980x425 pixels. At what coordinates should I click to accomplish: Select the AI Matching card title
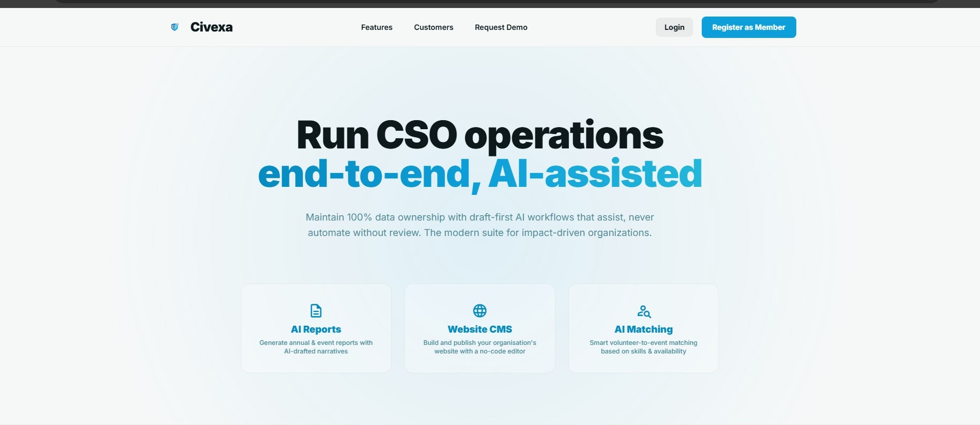[644, 329]
